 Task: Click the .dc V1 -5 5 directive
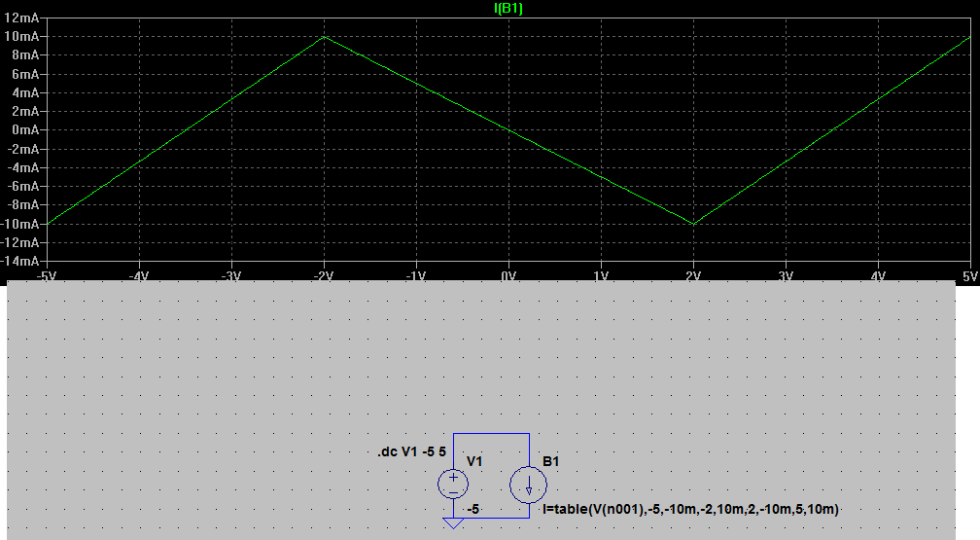[412, 452]
